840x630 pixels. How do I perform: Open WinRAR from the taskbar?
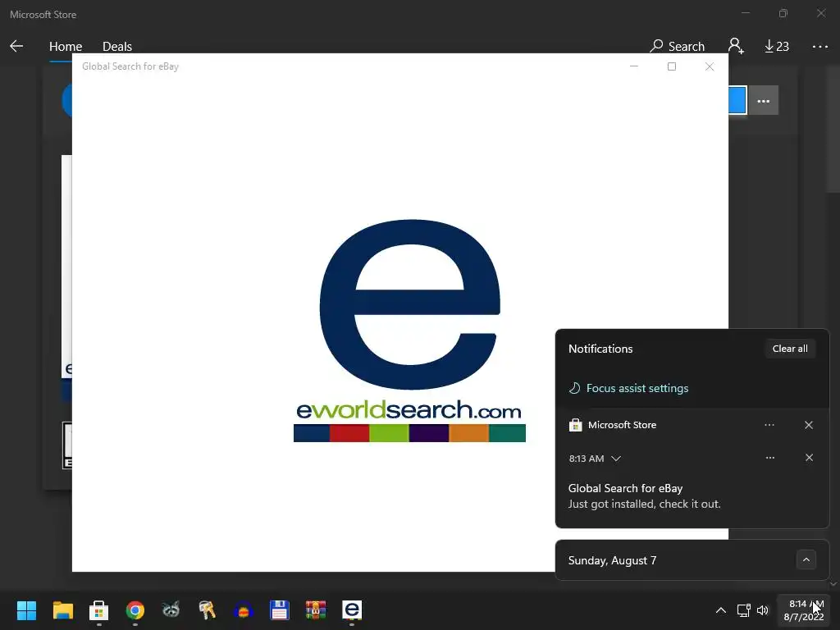316,610
